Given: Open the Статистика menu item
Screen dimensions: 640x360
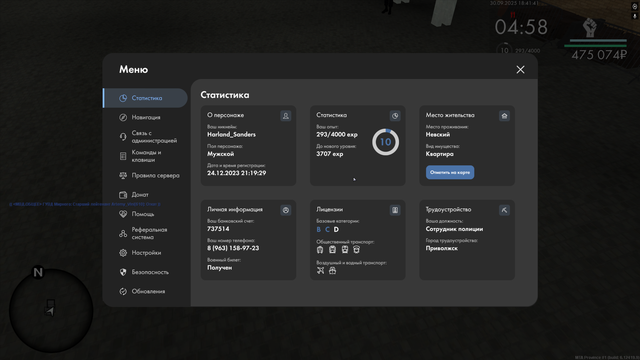Looking at the screenshot, I should point(145,98).
